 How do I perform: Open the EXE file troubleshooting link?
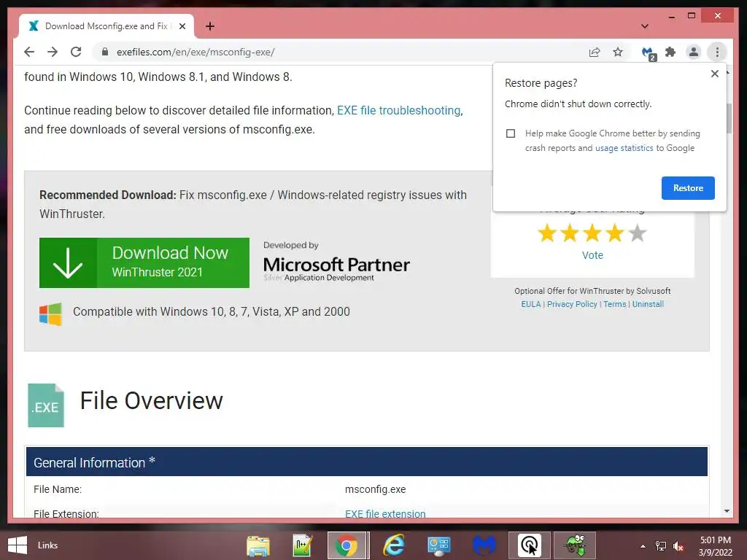tap(399, 111)
